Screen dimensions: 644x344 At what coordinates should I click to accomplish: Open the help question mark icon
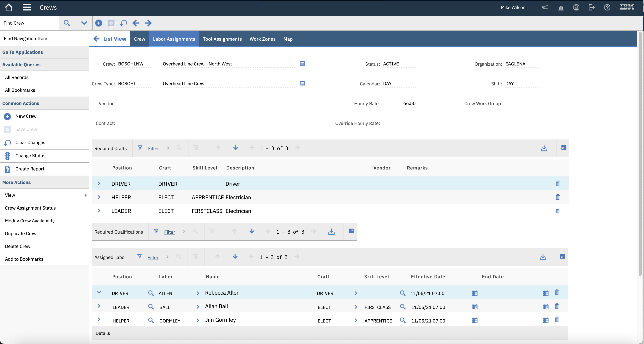tap(607, 8)
